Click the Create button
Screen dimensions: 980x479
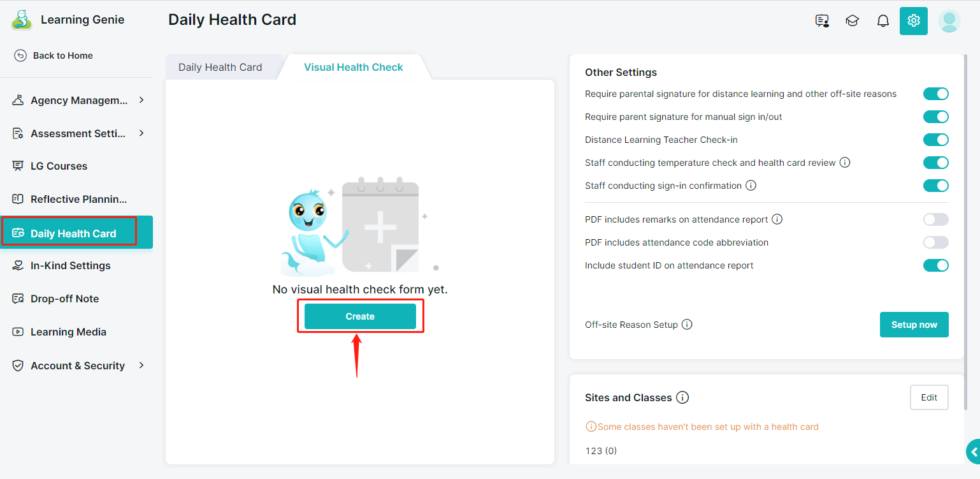tap(360, 316)
